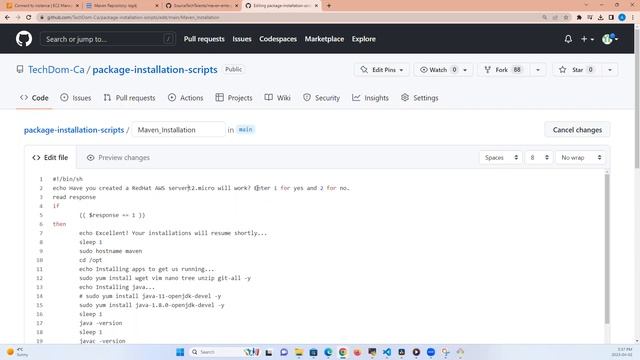Go to the GitHub homepage logo
This screenshot has height=360, width=640.
click(x=24, y=39)
